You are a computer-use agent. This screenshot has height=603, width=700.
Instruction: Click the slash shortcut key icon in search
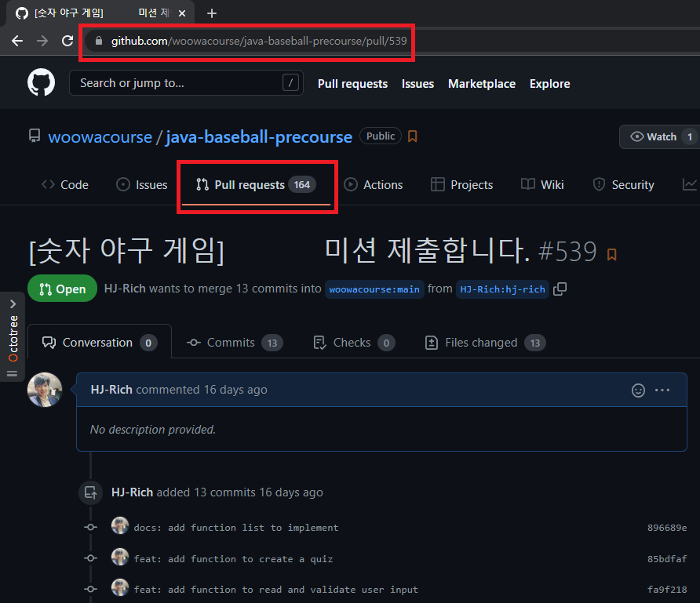tap(290, 82)
